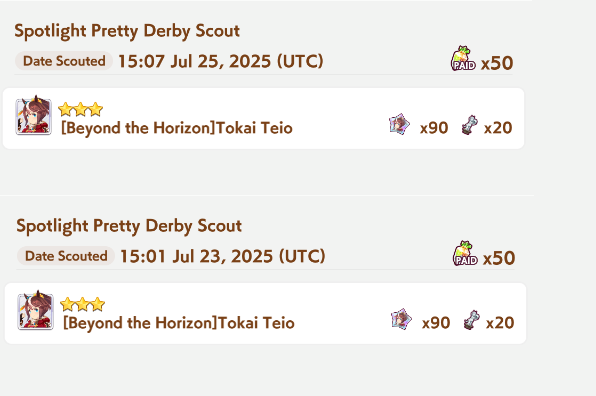Click the statue icon beside x20 in first result
The image size is (596, 396).
470,125
